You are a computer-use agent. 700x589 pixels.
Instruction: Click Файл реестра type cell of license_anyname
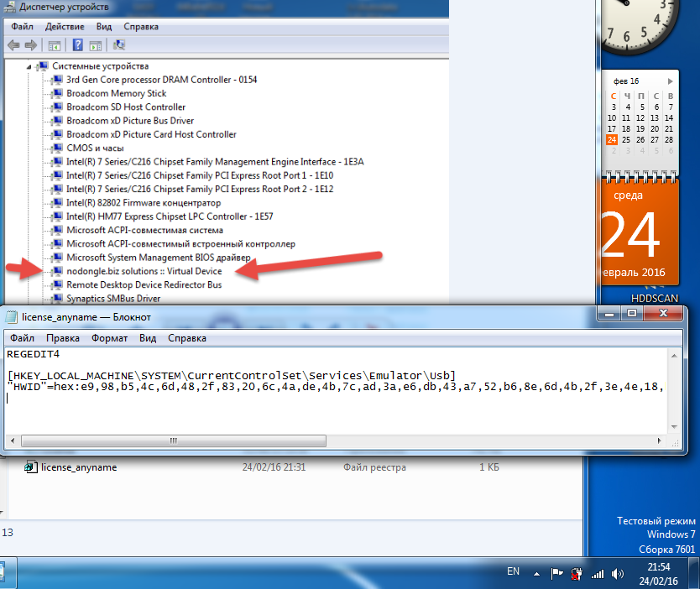[x=374, y=467]
